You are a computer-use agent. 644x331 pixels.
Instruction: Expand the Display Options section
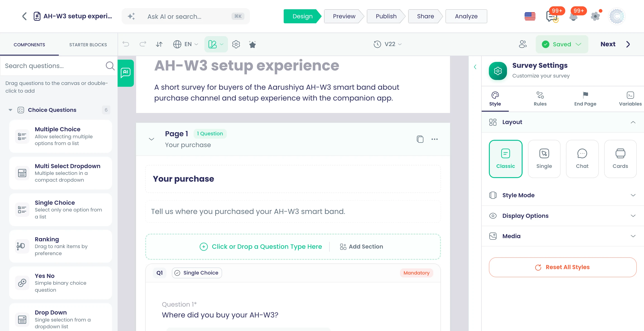(563, 216)
